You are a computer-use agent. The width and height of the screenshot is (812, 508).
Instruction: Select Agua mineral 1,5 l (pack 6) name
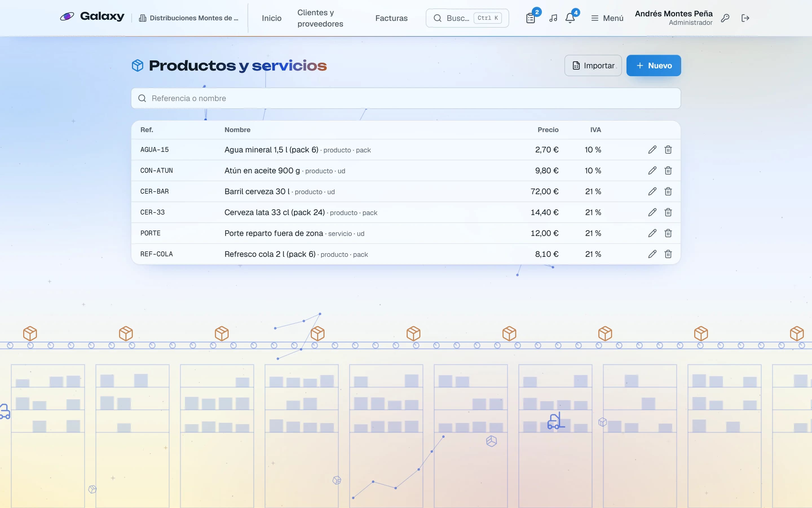[271, 150]
